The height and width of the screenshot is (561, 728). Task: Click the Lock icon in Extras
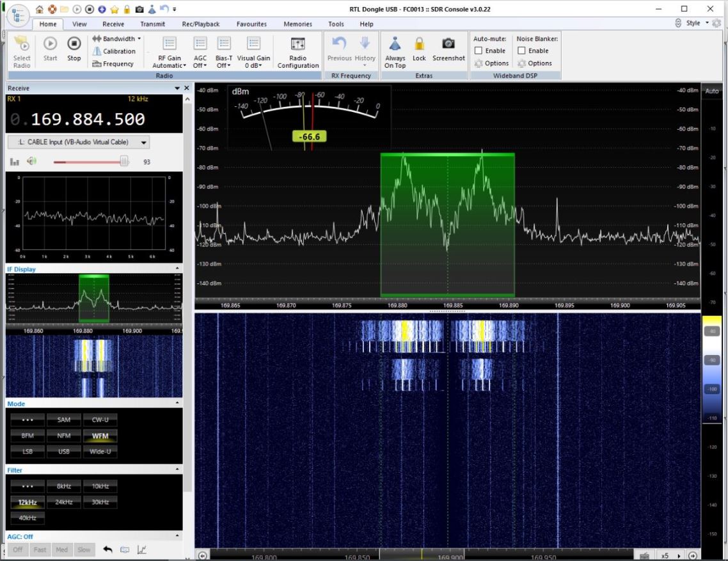tap(419, 49)
